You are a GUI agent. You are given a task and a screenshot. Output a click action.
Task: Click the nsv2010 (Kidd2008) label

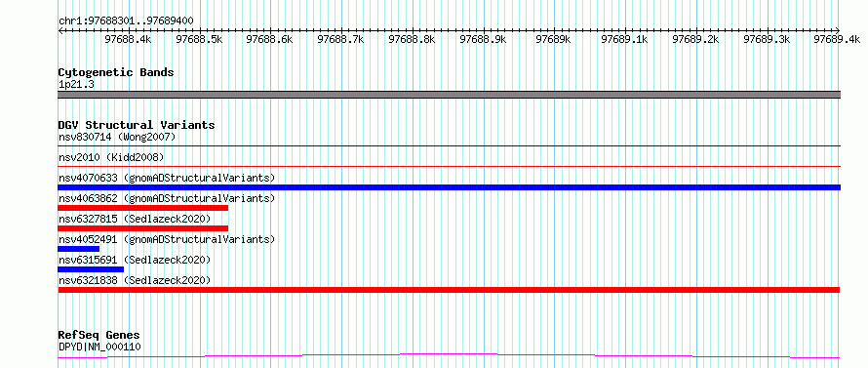[x=111, y=157]
